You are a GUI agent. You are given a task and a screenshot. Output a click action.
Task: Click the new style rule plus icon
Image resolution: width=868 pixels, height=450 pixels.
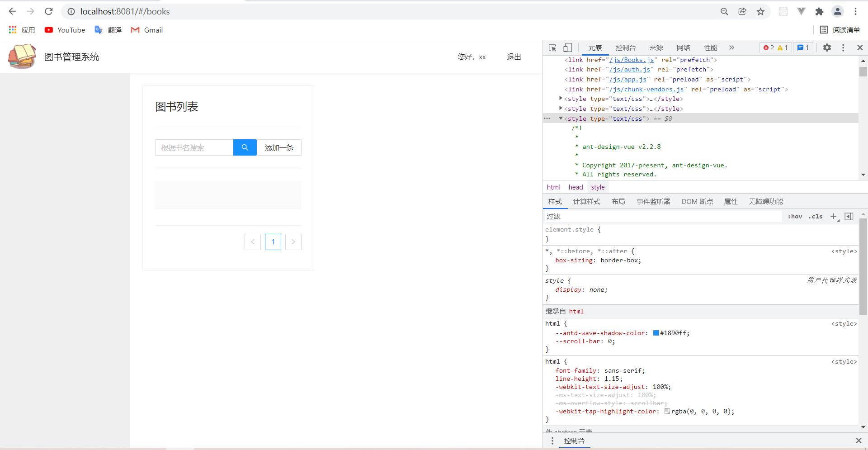833,217
